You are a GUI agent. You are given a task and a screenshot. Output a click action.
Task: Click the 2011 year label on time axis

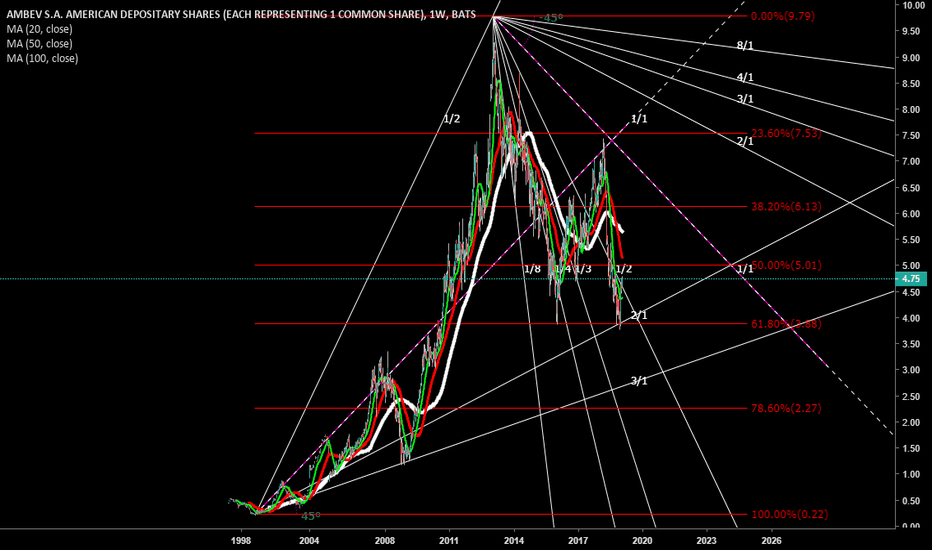point(449,540)
